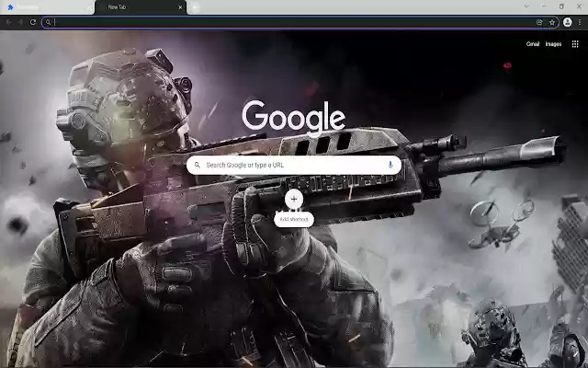Restore down the Chrome window
This screenshot has height=368, width=588.
[561, 6]
